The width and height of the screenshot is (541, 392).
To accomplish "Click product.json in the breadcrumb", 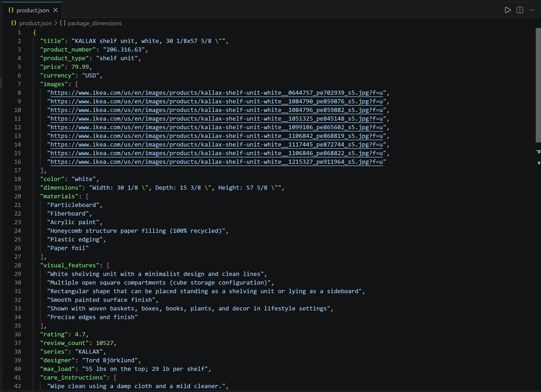I will click(35, 23).
